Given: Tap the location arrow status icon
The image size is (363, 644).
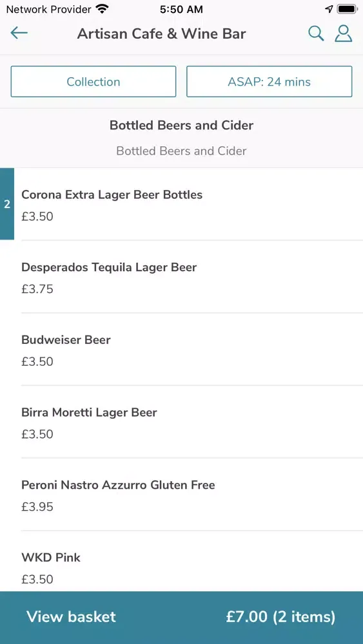Looking at the screenshot, I should click(x=329, y=8).
